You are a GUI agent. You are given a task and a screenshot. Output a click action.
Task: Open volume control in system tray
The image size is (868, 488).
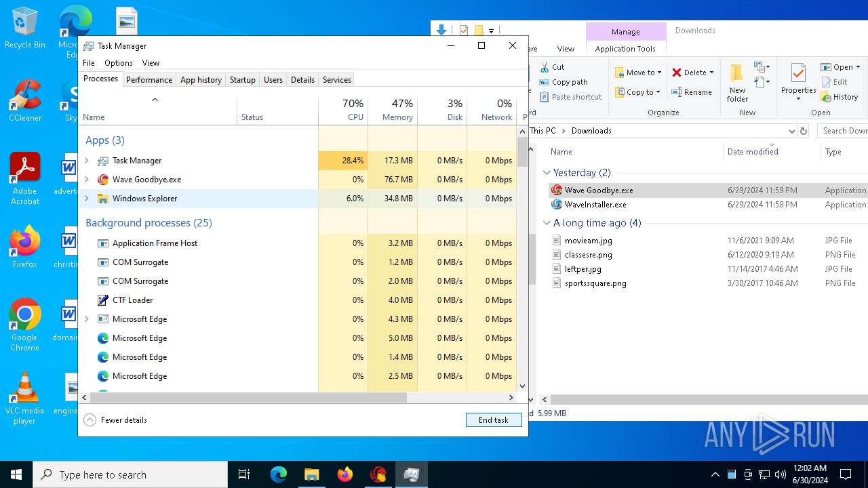[x=781, y=474]
